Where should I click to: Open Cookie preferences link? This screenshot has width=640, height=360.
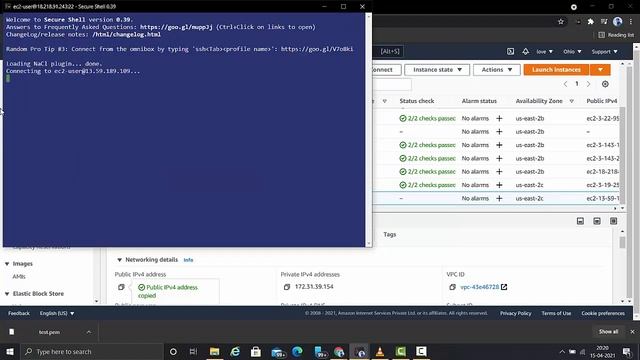coord(603,313)
